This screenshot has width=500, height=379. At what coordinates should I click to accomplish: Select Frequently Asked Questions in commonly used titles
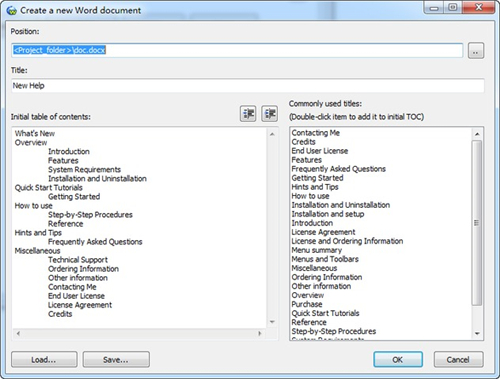click(x=339, y=169)
